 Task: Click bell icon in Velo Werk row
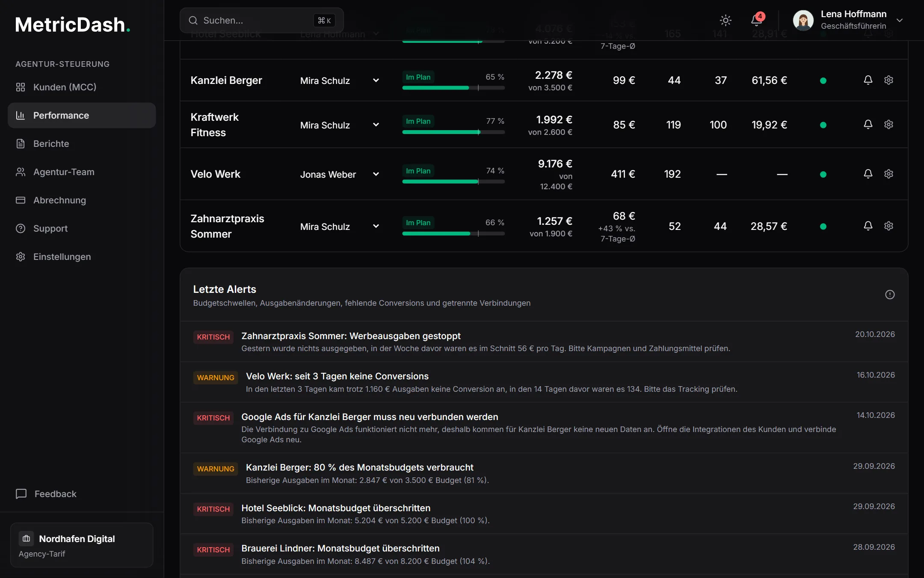[x=868, y=174]
